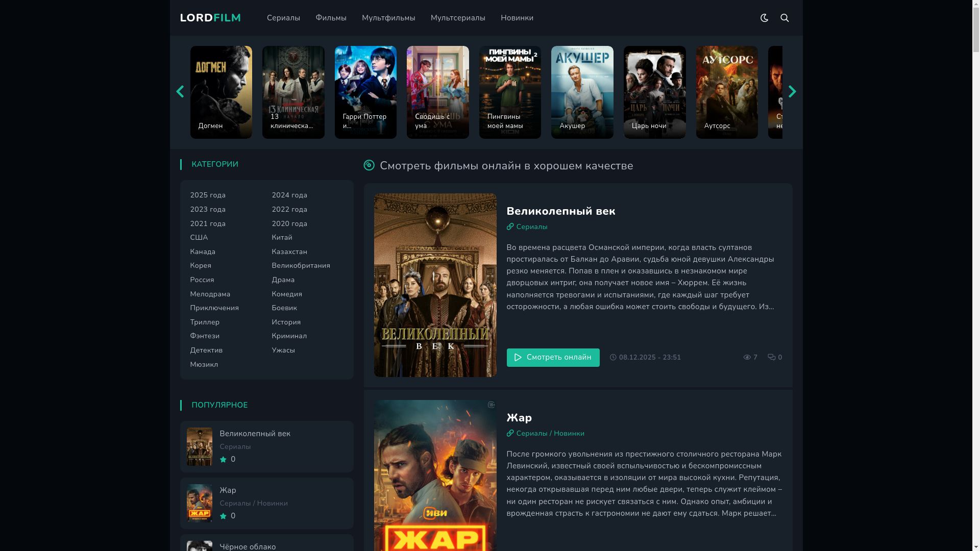Choose the Канада category
This screenshot has width=980, height=551.
(x=203, y=252)
